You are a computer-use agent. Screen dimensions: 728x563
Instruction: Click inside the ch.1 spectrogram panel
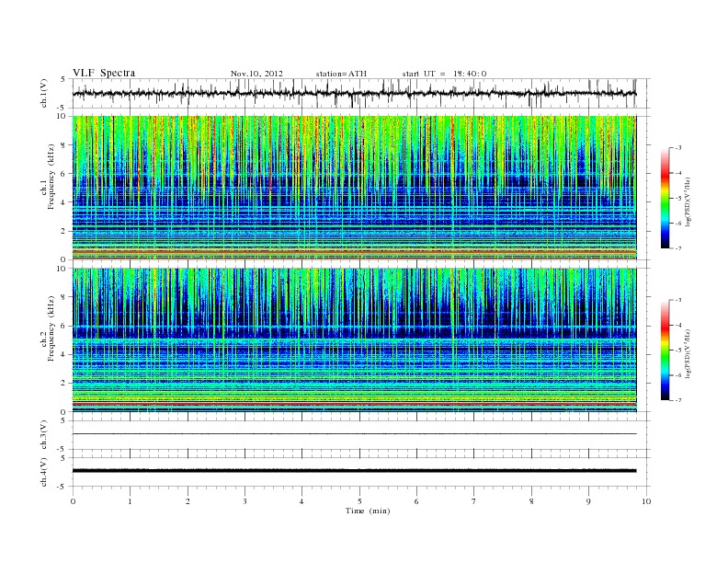(354, 188)
